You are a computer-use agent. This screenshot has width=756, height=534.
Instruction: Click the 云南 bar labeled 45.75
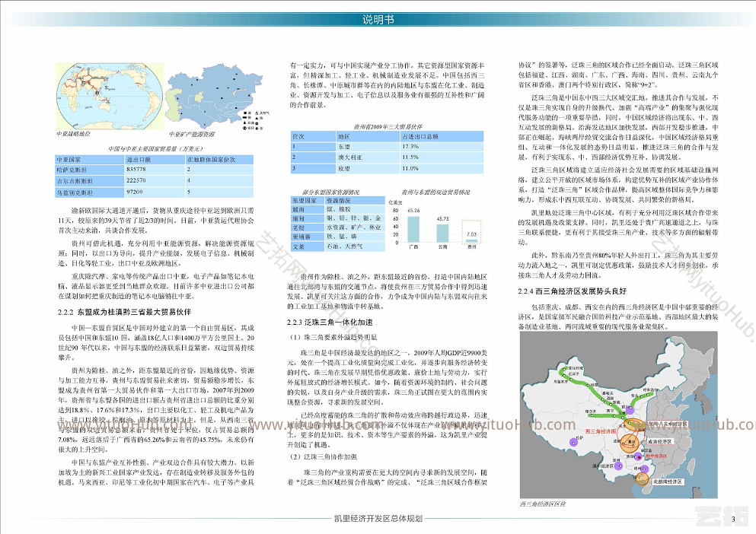(442, 234)
